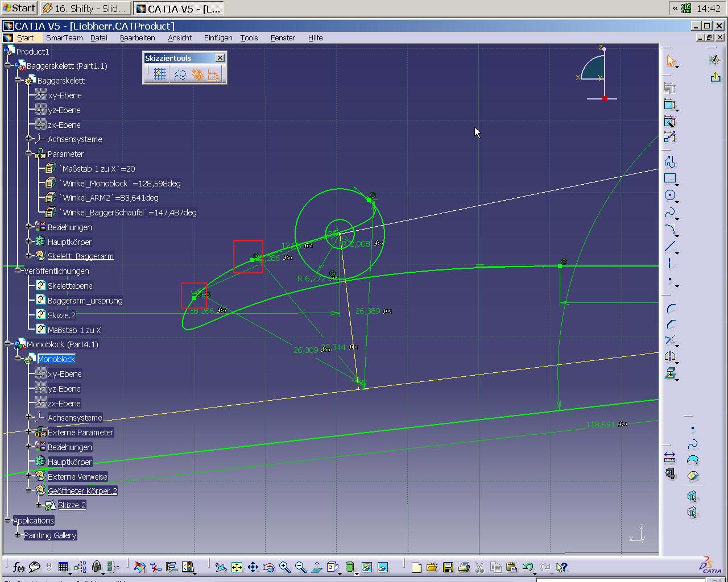Image resolution: width=728 pixels, height=582 pixels.
Task: Select the Profile sketch tool
Action: [x=670, y=162]
